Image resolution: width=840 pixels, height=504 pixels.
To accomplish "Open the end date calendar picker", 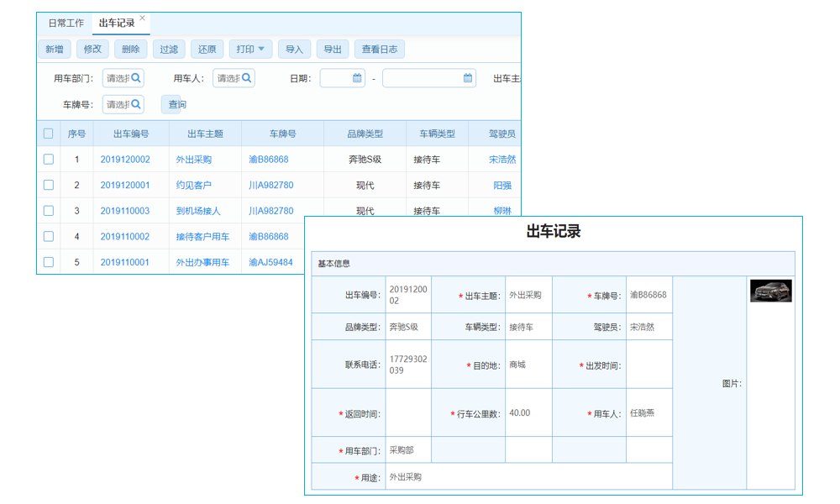I will click(x=467, y=77).
